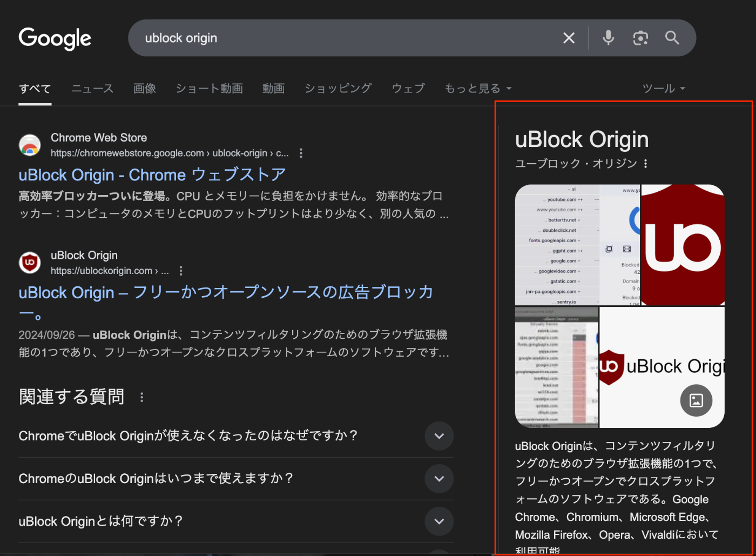Open the ツール dropdown
This screenshot has height=556, width=756.
(664, 88)
